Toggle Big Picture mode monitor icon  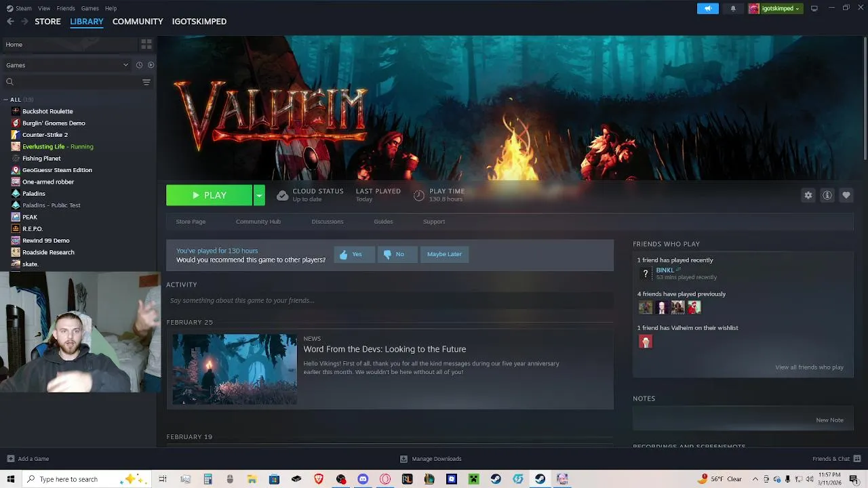pos(814,8)
